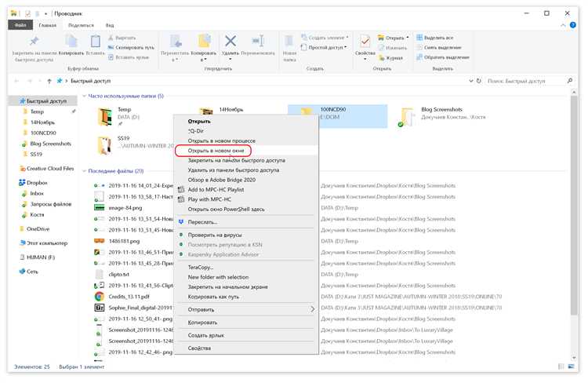Click Выделить все in the ribbon
Screen dimensions: 588x383
click(x=445, y=37)
